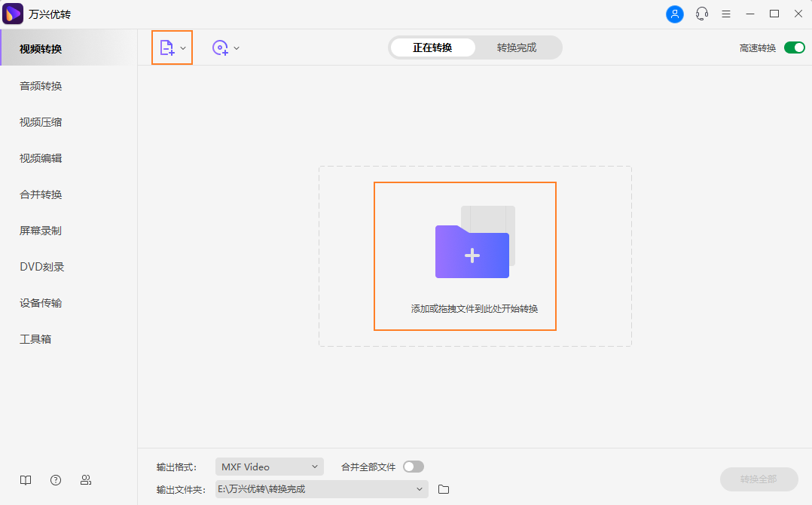Enable the 合并全部文件 merge toggle

point(413,466)
